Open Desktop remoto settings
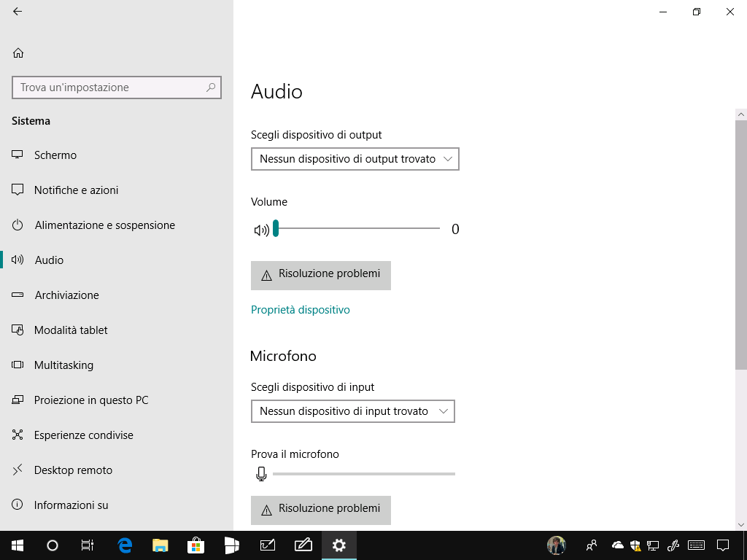 point(117,470)
